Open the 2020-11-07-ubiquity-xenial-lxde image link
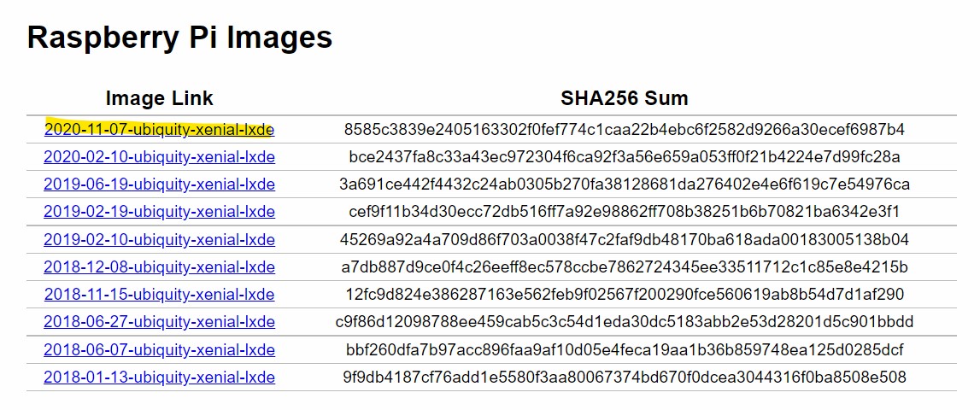The width and height of the screenshot is (980, 410). click(160, 130)
